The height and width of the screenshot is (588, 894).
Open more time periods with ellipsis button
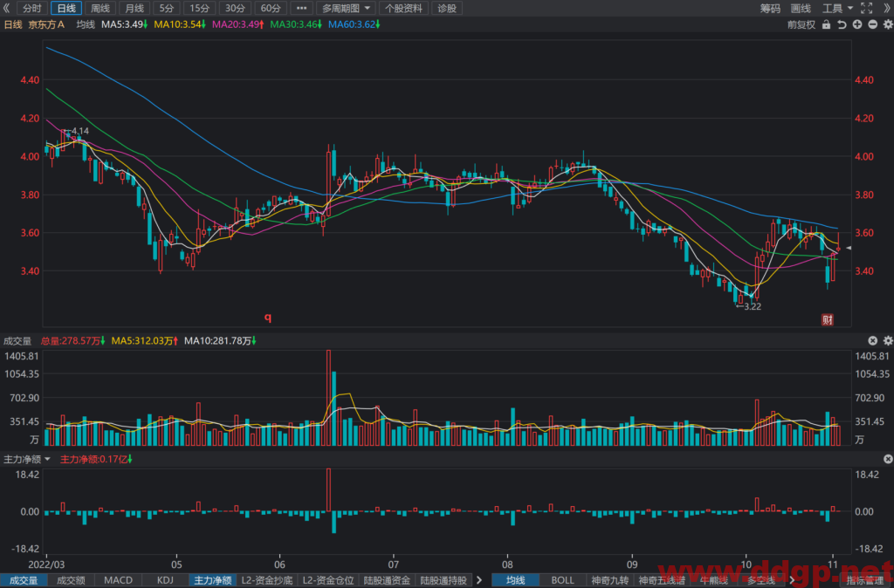(301, 8)
